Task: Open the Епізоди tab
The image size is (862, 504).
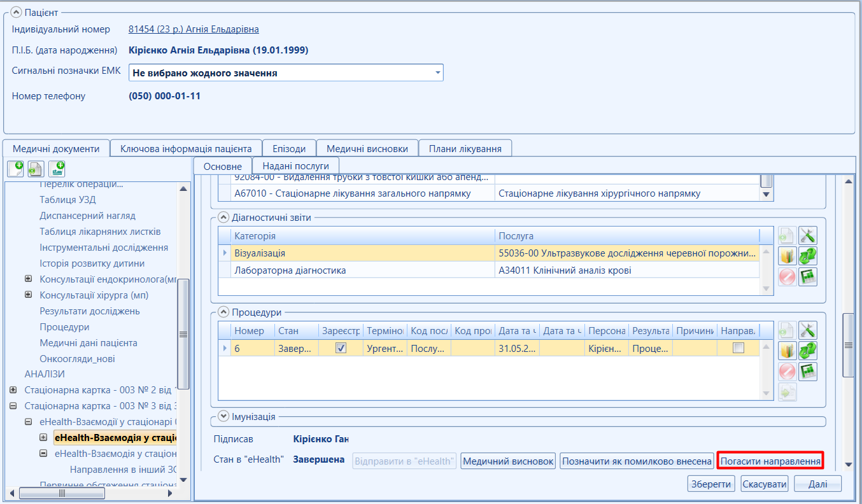Action: tap(289, 148)
